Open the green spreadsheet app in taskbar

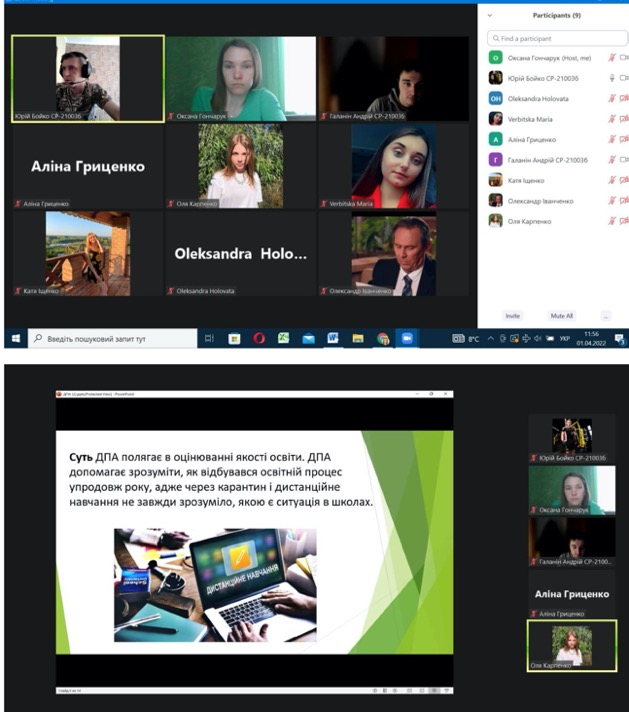[x=283, y=338]
